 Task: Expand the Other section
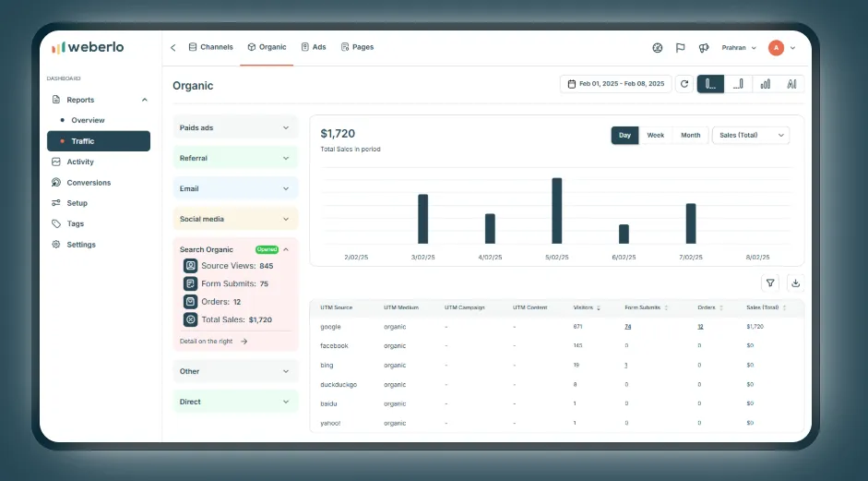point(236,371)
